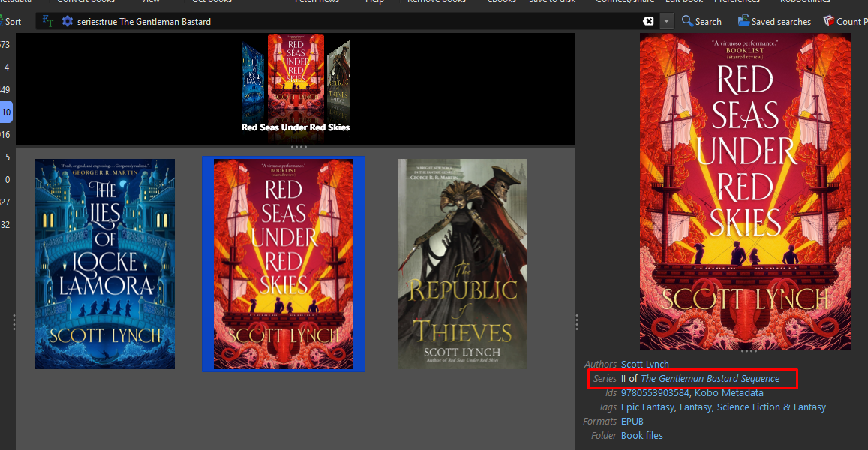The width and height of the screenshot is (868, 450).
Task: Click 'Red Seas Under Red Skies' caption text
Action: tap(296, 127)
